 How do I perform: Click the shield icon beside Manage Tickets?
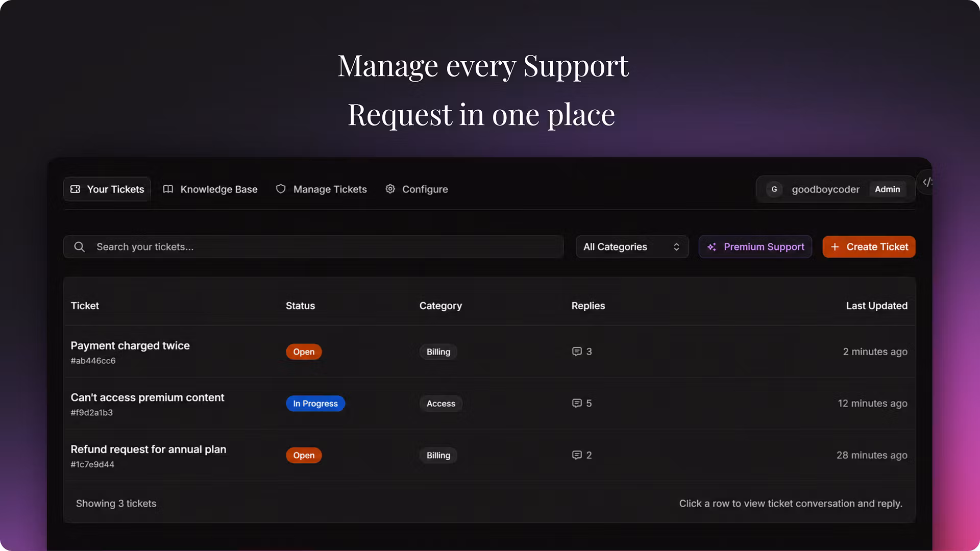click(281, 189)
